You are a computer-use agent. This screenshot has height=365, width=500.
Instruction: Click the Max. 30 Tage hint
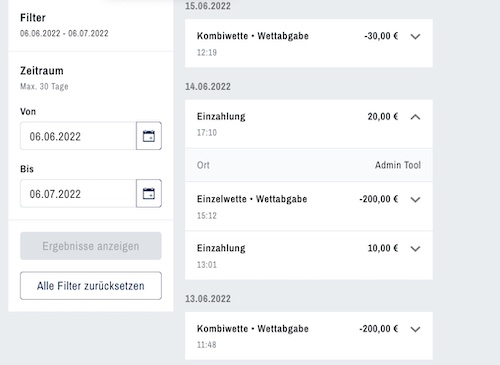[x=44, y=86]
